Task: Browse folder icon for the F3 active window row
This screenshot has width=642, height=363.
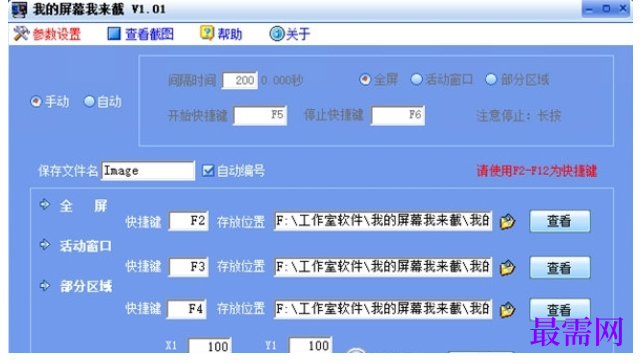Action: pos(508,268)
